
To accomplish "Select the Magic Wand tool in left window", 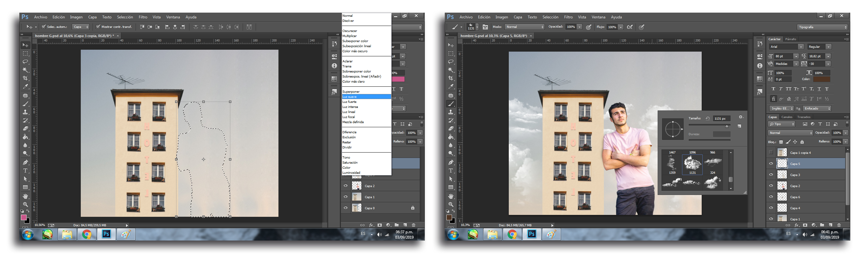I will click(25, 70).
